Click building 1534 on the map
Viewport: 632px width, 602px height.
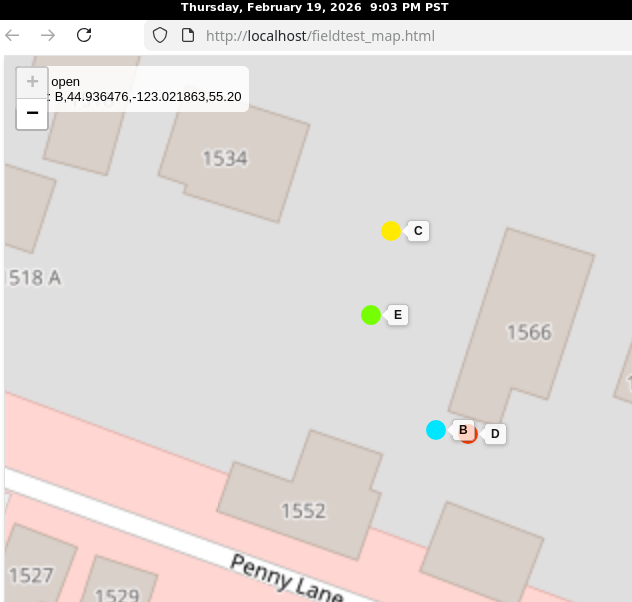[225, 158]
